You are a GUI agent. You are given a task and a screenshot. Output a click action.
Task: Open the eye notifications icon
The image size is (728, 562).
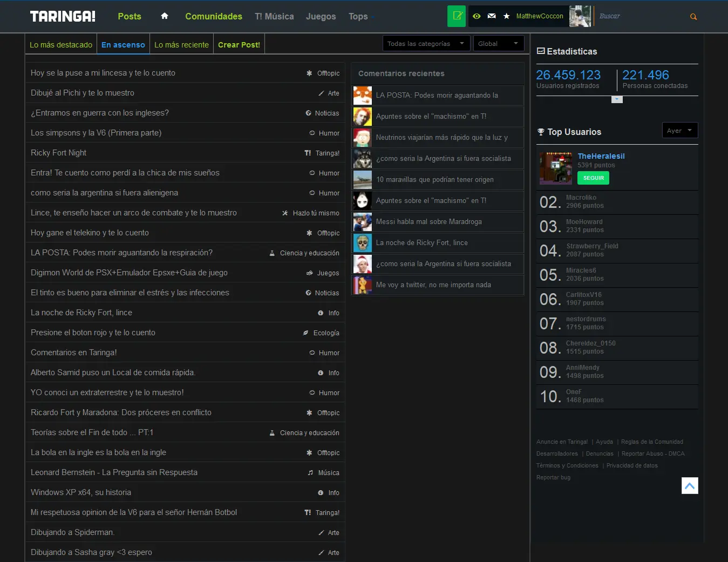[x=477, y=16]
